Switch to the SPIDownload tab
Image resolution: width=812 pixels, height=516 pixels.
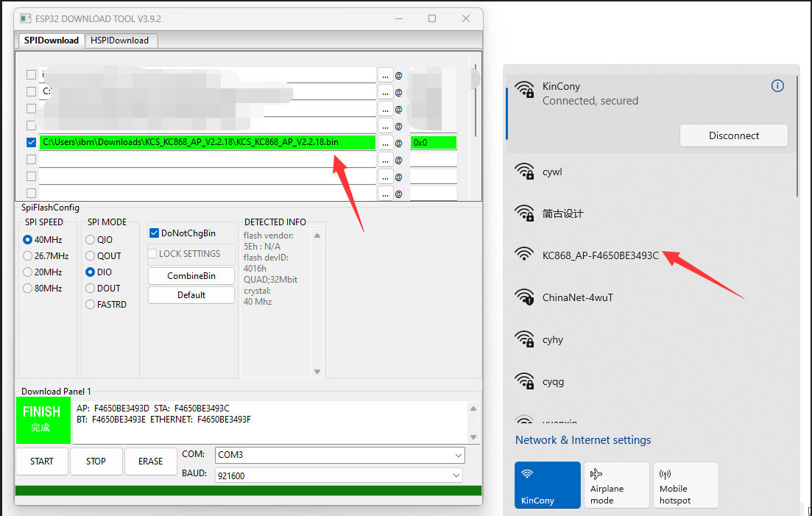click(51, 40)
